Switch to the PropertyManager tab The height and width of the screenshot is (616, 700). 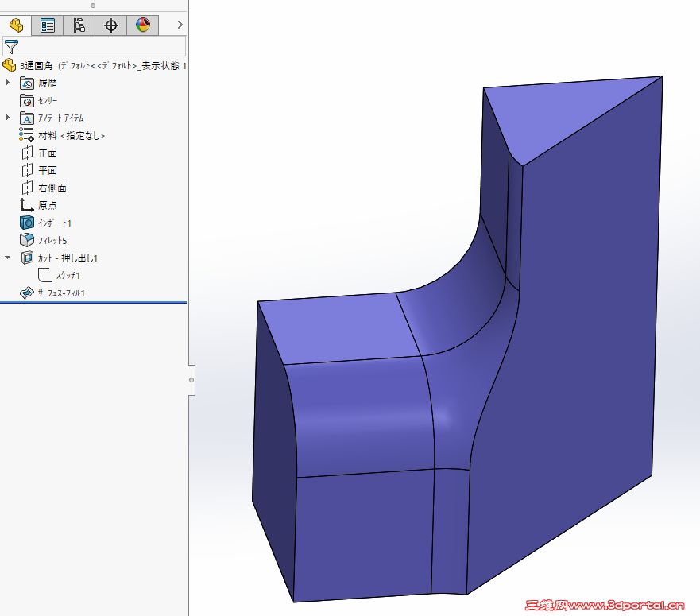(48, 25)
